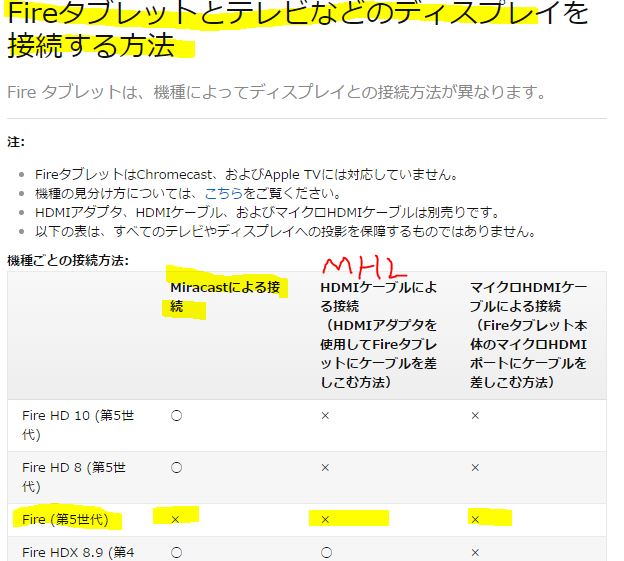Click the micro HDMI × for Fire HD 10
Viewport: 624px width, 561px height.
tap(475, 416)
